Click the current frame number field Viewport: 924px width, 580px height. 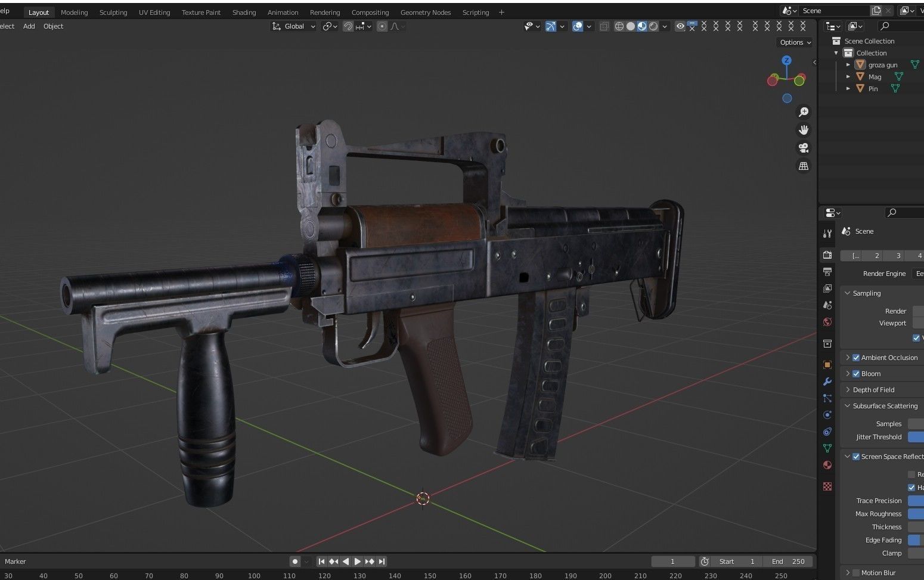[672, 562]
